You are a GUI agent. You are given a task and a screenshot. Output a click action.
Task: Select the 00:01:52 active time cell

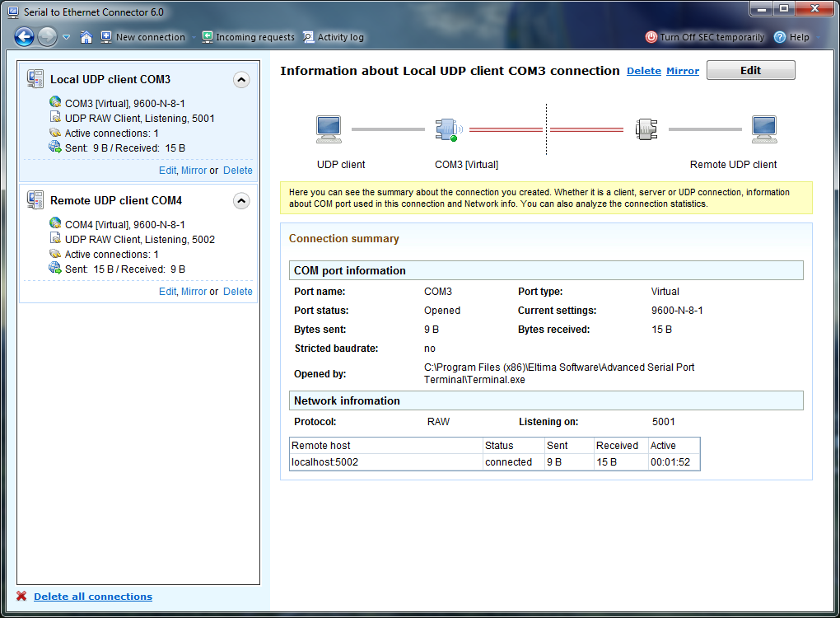[674, 462]
